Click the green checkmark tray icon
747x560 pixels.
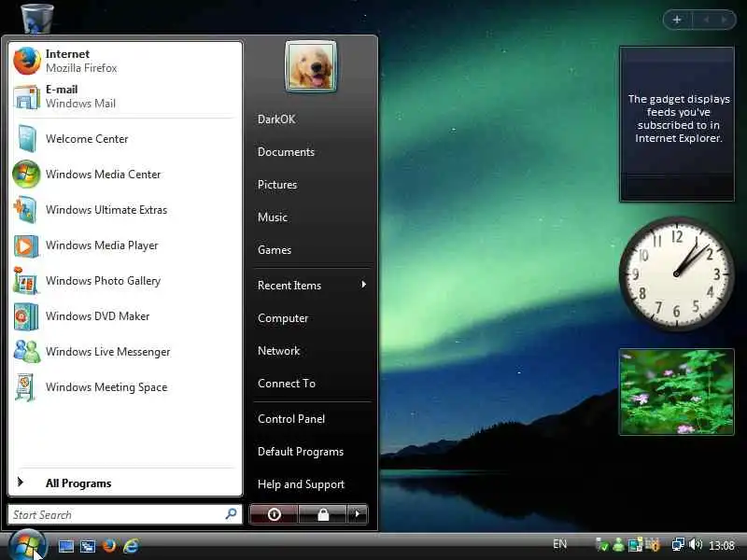pos(602,545)
